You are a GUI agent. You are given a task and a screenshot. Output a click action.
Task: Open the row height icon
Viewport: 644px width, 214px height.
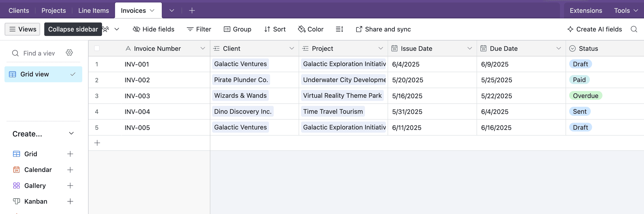tap(339, 29)
